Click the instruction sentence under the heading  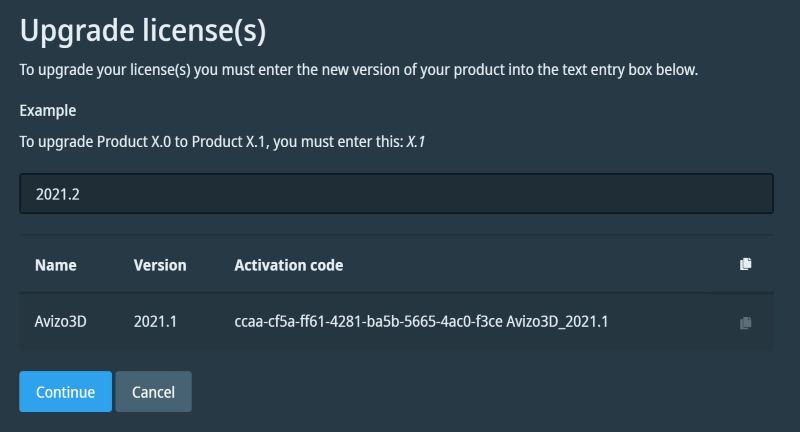pos(358,70)
